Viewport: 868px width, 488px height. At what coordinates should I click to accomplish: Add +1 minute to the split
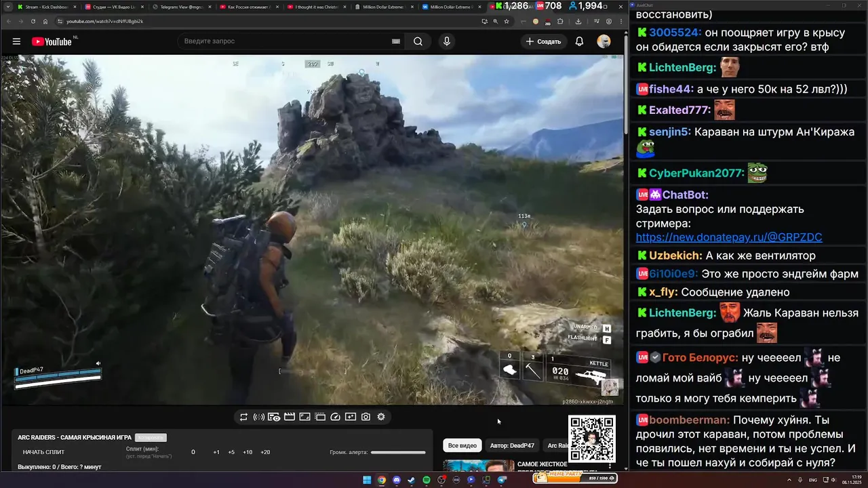(x=216, y=452)
